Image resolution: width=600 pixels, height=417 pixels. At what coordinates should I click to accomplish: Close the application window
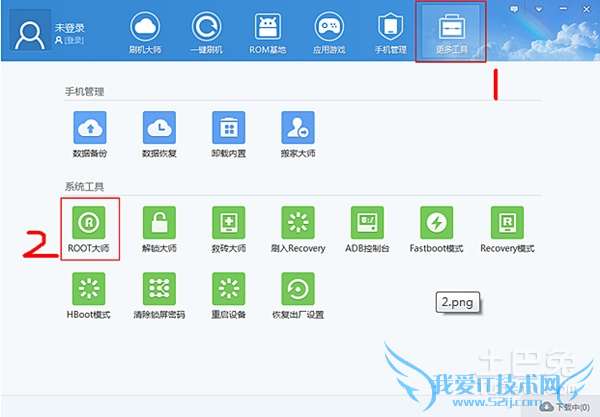[586, 9]
